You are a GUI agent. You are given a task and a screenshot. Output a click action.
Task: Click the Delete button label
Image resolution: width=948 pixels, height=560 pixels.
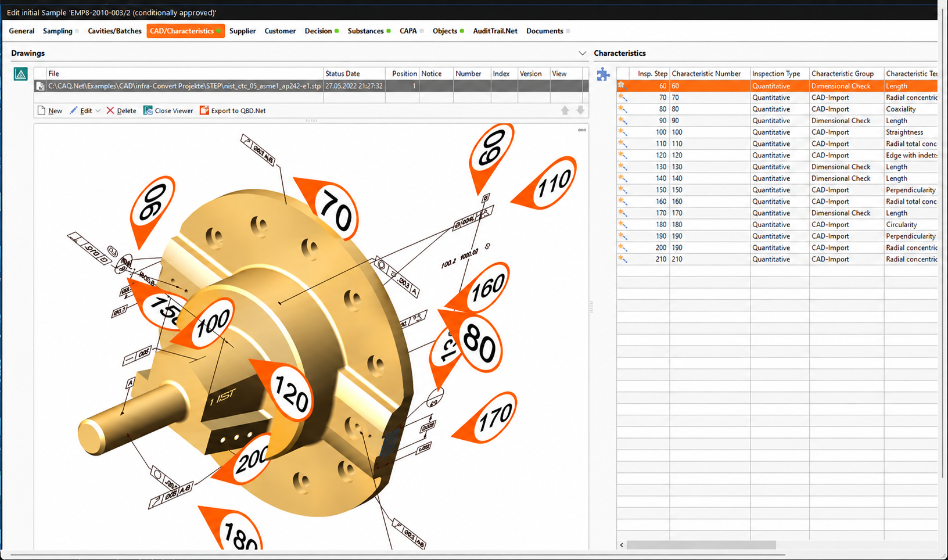coord(127,111)
